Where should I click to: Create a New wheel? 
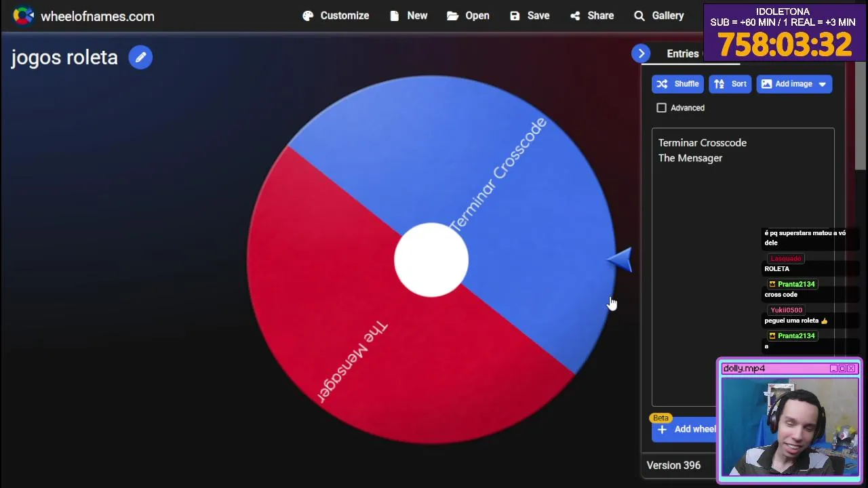click(408, 16)
